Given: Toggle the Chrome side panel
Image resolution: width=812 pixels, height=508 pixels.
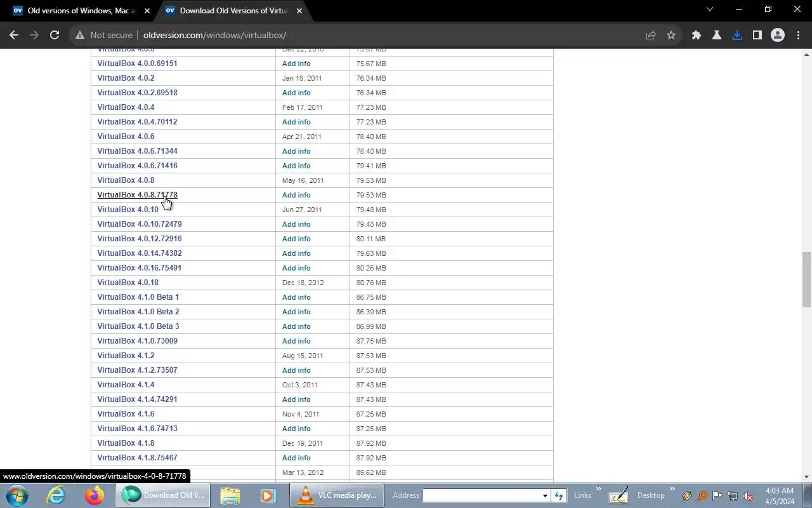Looking at the screenshot, I should point(757,36).
